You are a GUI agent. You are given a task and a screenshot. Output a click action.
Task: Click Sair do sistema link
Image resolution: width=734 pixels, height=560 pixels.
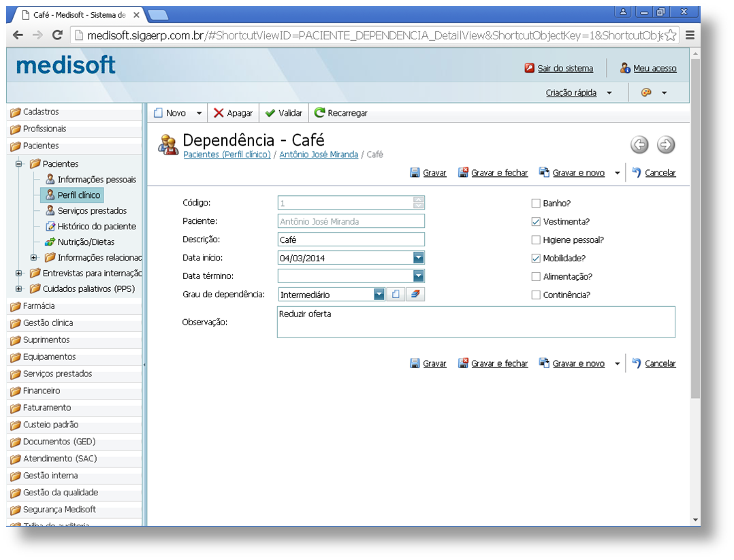[565, 68]
